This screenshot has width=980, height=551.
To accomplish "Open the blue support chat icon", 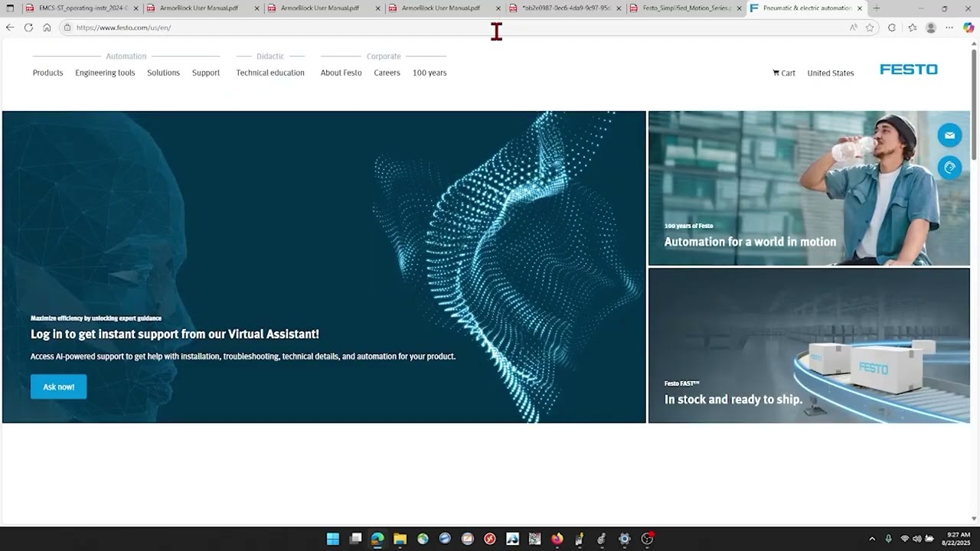I will (949, 168).
